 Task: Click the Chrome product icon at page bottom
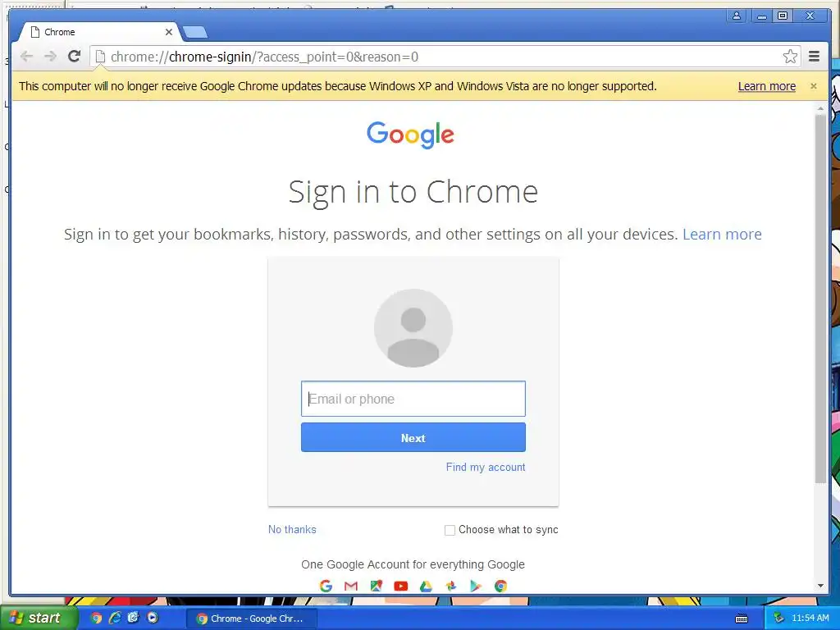501,586
